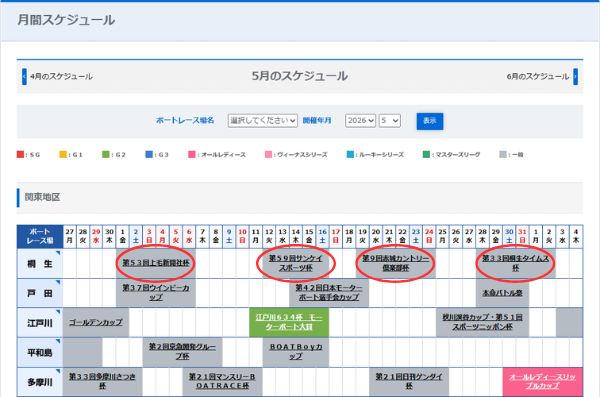
Task: Click the blue 表示 button
Action: 430,121
